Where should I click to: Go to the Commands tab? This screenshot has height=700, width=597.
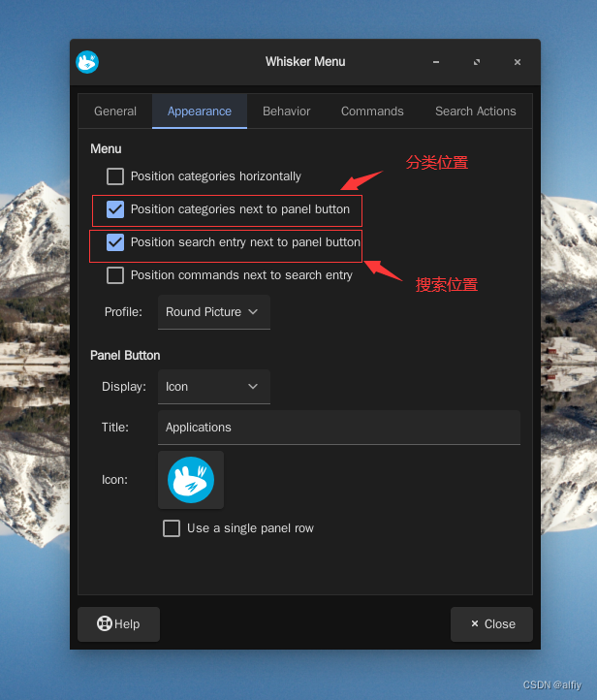[372, 111]
